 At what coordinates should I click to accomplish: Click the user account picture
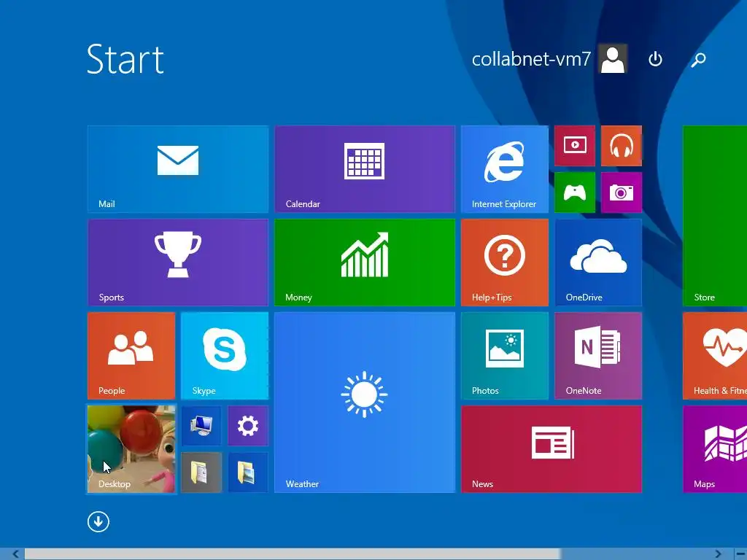coord(613,59)
